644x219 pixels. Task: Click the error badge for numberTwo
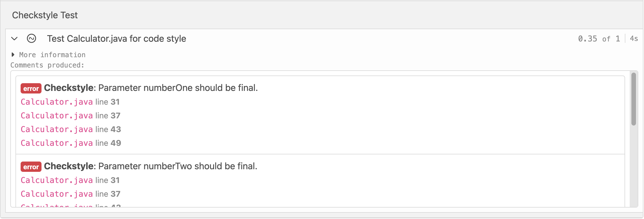[31, 167]
